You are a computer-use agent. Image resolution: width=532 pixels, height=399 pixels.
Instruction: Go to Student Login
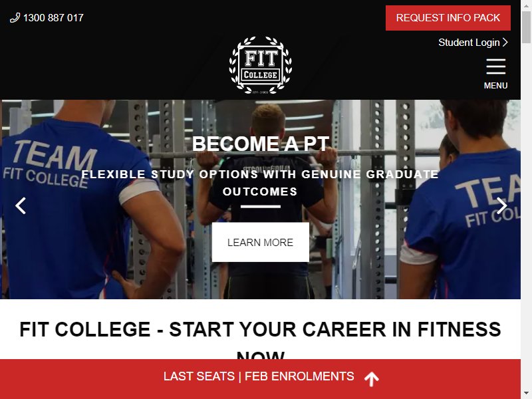(x=469, y=43)
